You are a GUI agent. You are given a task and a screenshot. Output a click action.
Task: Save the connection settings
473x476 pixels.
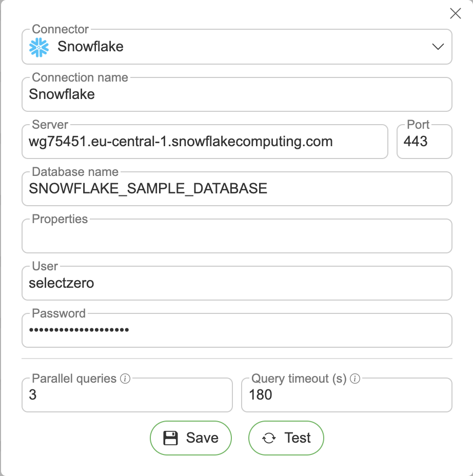click(191, 438)
